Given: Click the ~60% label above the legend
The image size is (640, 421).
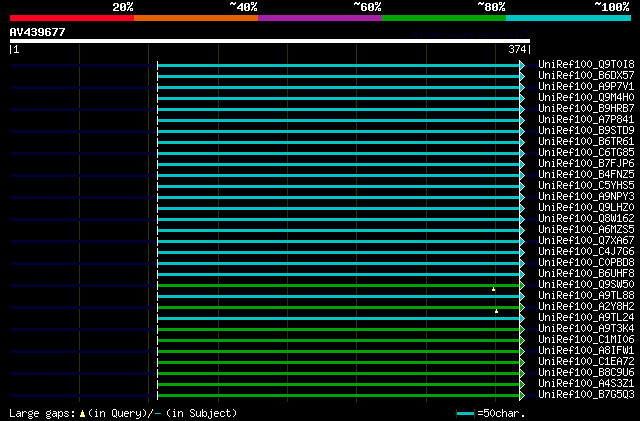Looking at the screenshot, I should 367,7.
